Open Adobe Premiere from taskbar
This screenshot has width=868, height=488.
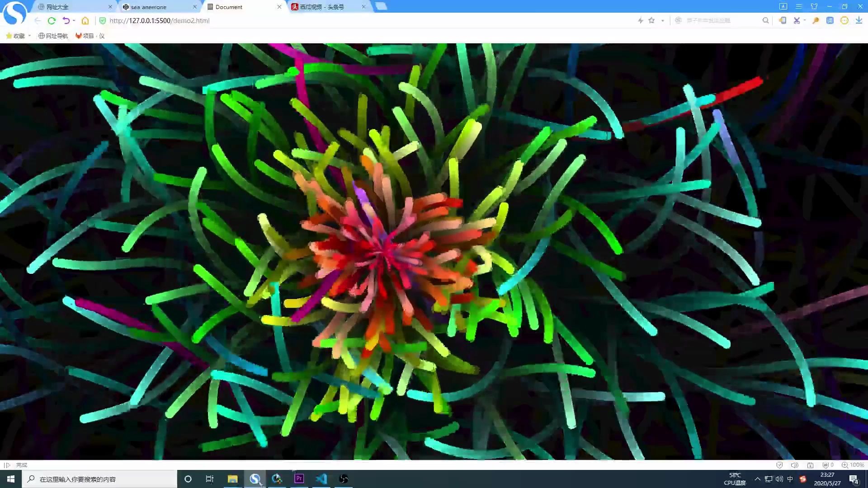(299, 479)
